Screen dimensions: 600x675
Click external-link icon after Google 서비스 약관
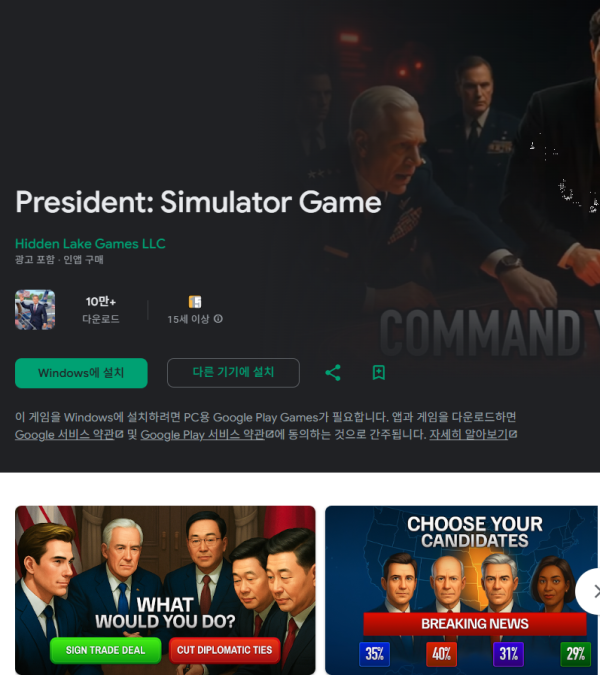coord(119,435)
